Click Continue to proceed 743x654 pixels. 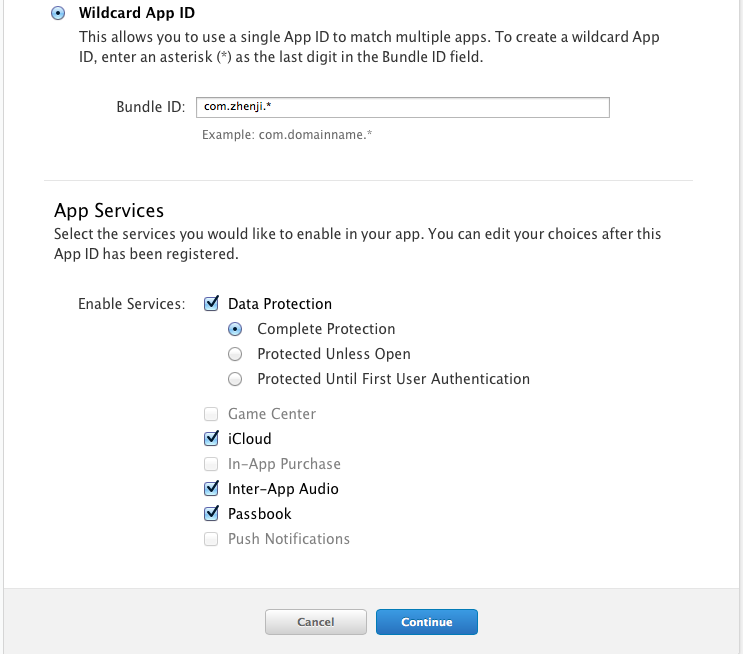[x=427, y=622]
